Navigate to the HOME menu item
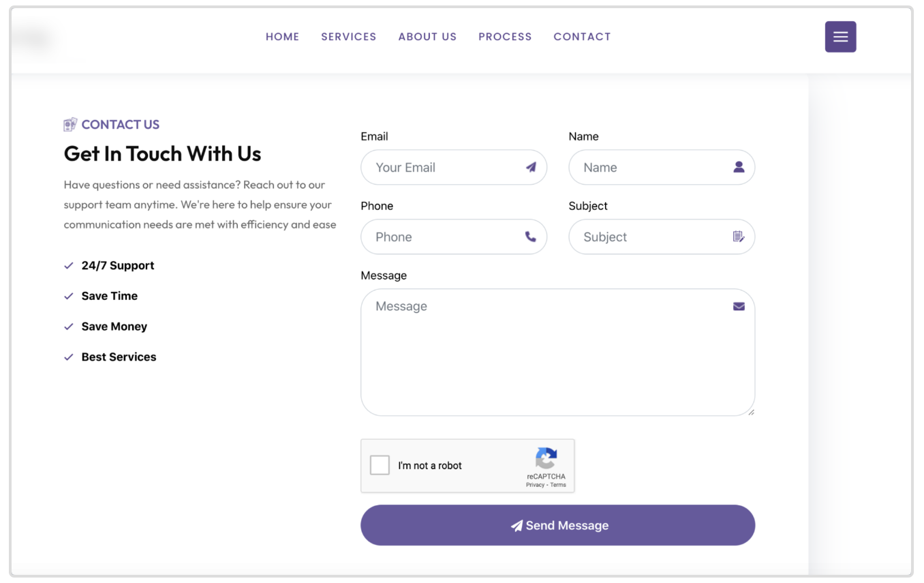 coord(282,36)
